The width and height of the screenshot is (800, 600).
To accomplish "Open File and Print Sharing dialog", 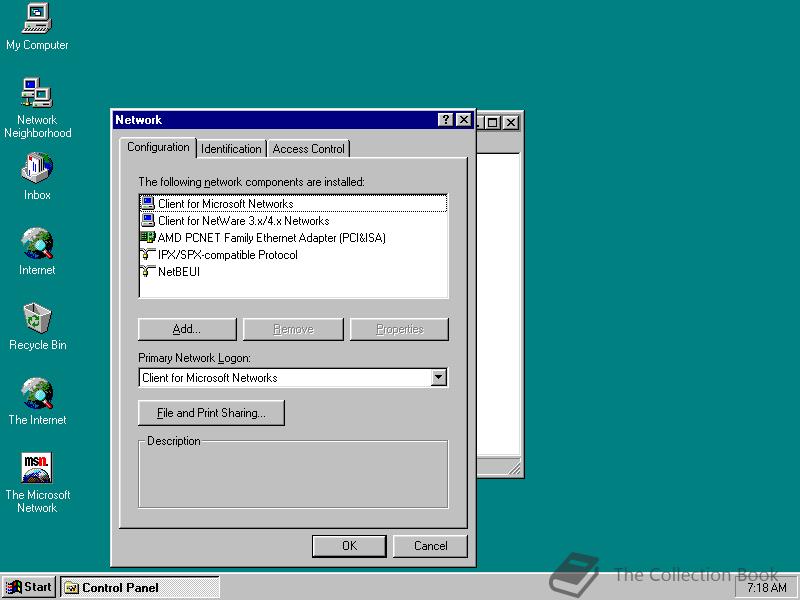I will pyautogui.click(x=211, y=413).
